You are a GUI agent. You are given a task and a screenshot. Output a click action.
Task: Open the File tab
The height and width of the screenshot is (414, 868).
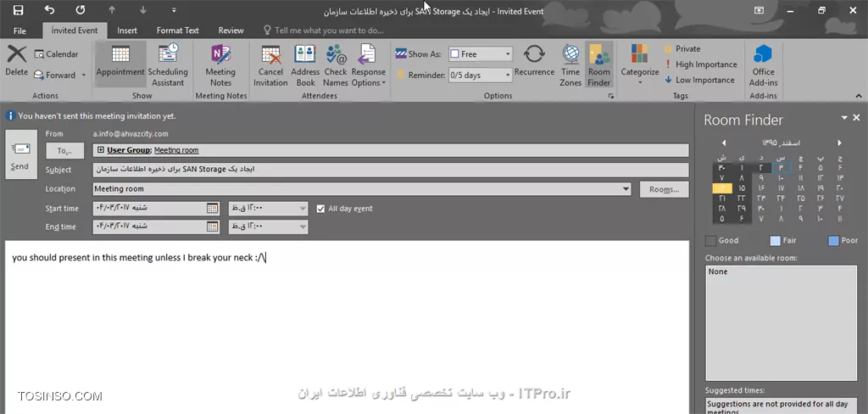tap(20, 31)
